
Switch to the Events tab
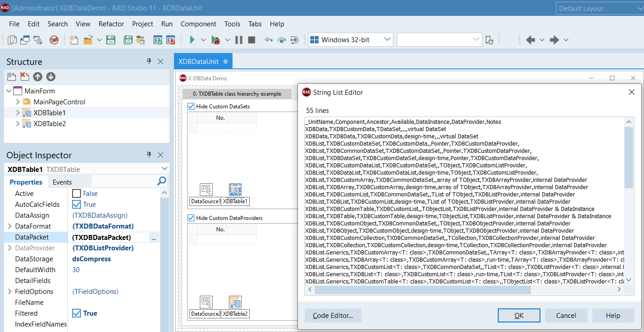62,182
